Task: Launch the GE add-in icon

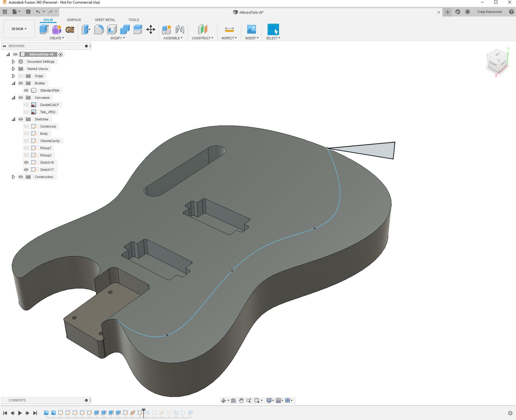Action: (x=70, y=29)
